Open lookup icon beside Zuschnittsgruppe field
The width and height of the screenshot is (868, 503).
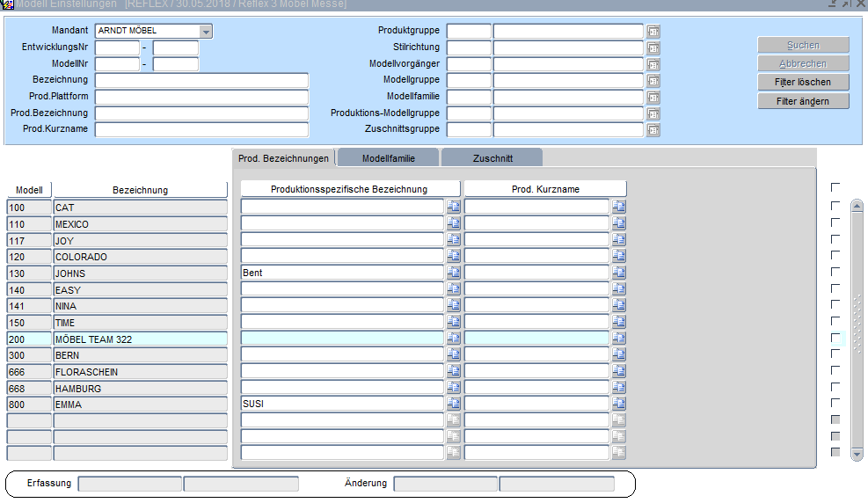[x=653, y=130]
